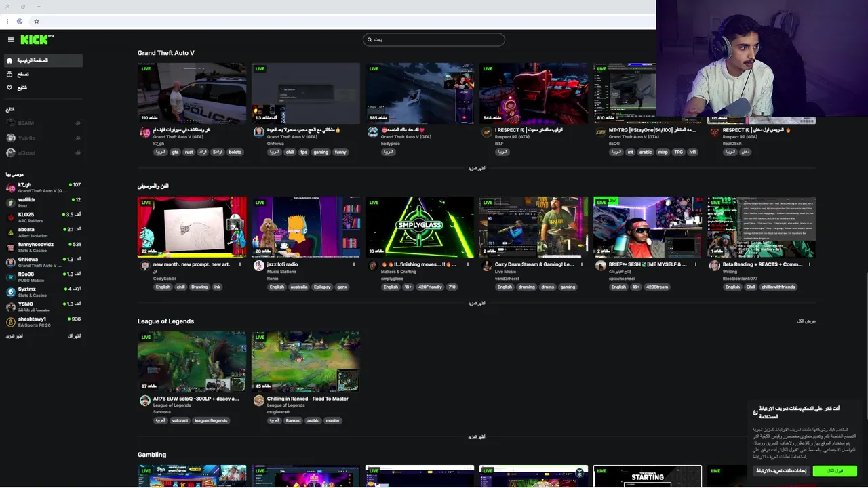Open options menu for jazz lofi radio card
868x488 pixels.
coord(354,264)
